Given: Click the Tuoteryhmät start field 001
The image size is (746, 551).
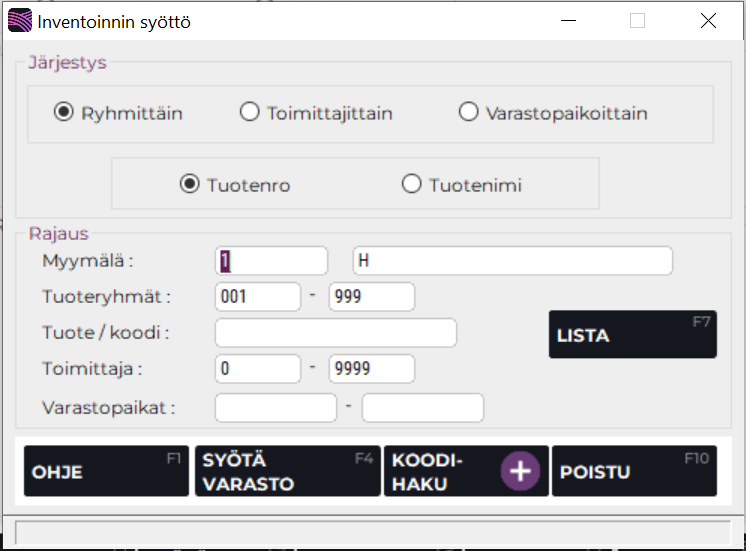Looking at the screenshot, I should [x=257, y=297].
